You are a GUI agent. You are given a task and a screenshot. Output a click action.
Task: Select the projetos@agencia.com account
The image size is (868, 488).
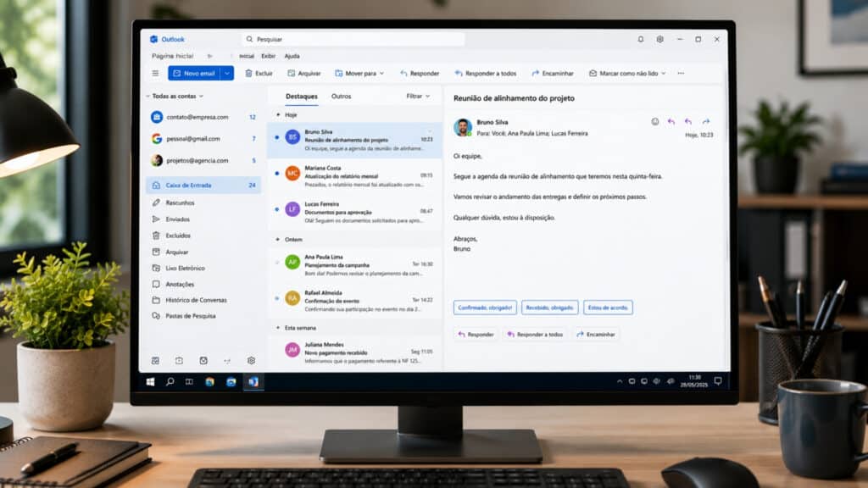(203, 160)
